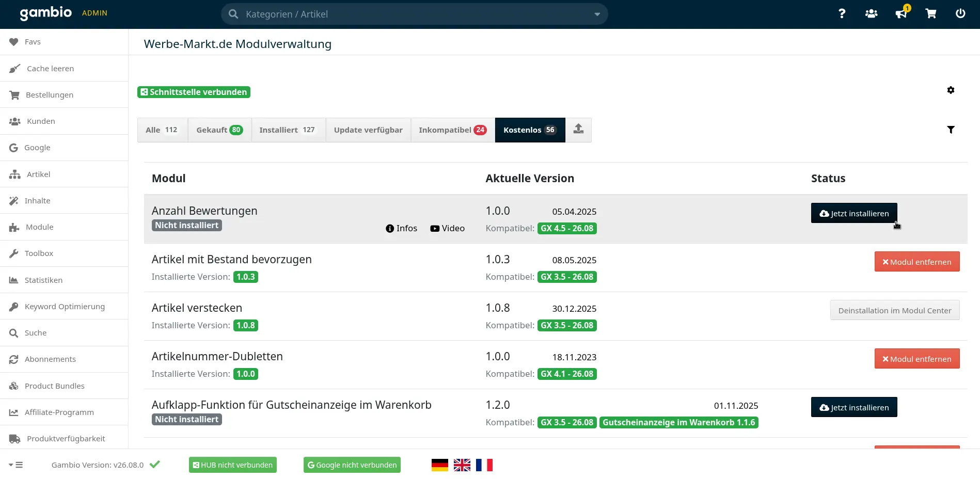Click the Product Bundles boxes icon
Image resolution: width=980 pixels, height=479 pixels.
[14, 386]
